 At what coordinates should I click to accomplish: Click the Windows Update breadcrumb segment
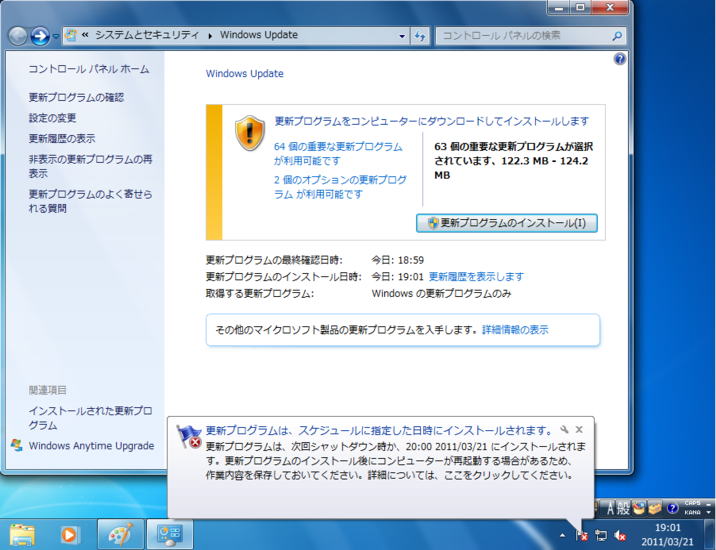259,35
